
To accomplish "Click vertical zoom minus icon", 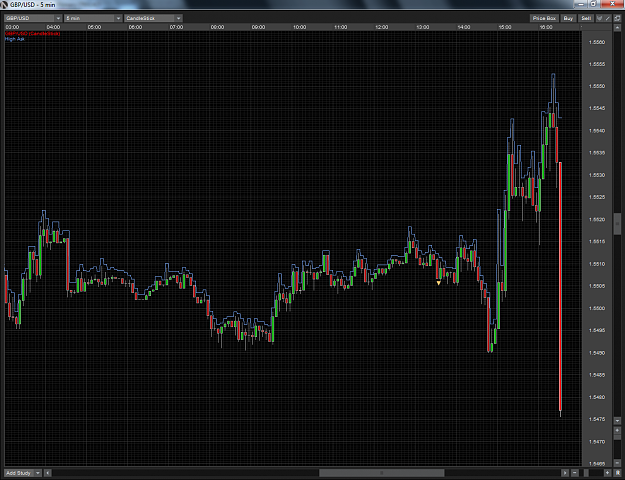I will tap(617, 463).
